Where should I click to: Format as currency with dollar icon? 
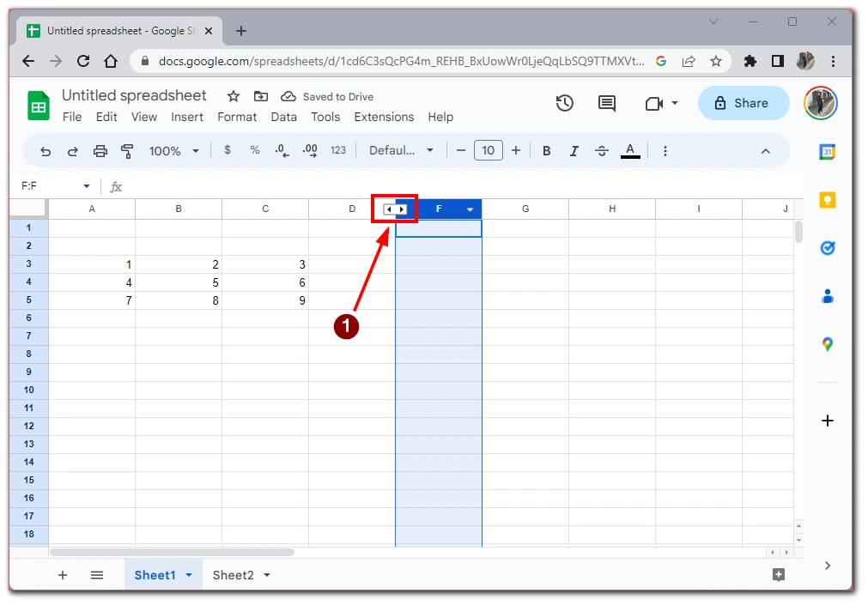tap(228, 150)
